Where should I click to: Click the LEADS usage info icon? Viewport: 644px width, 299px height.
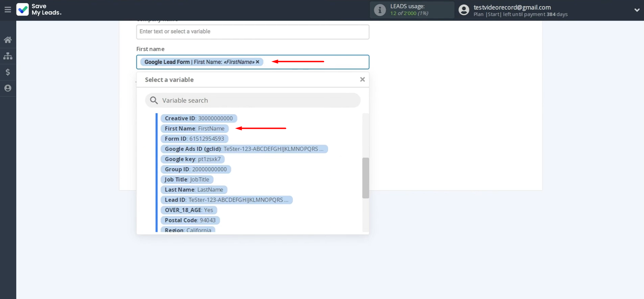point(380,10)
